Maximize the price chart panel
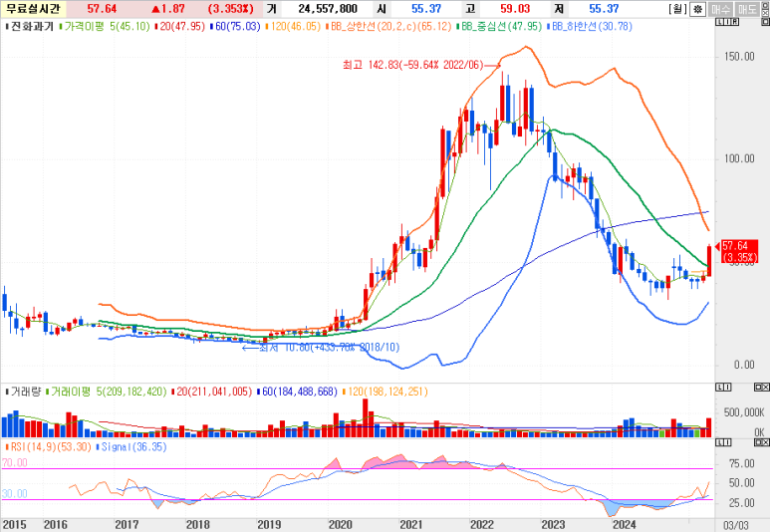 [x=766, y=22]
